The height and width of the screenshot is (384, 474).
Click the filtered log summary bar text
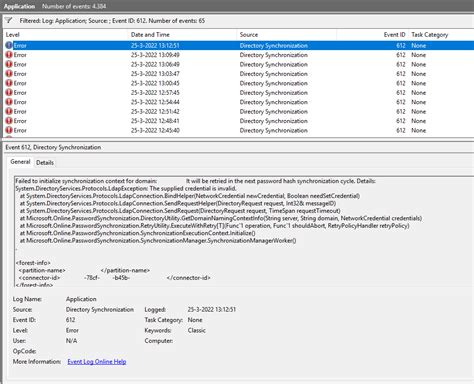tap(112, 21)
